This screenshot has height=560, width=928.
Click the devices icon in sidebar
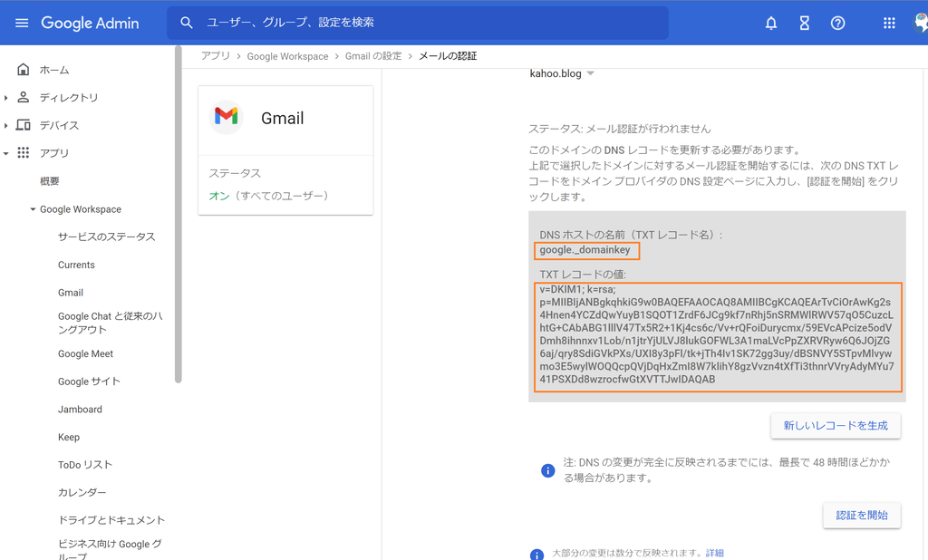tap(23, 125)
